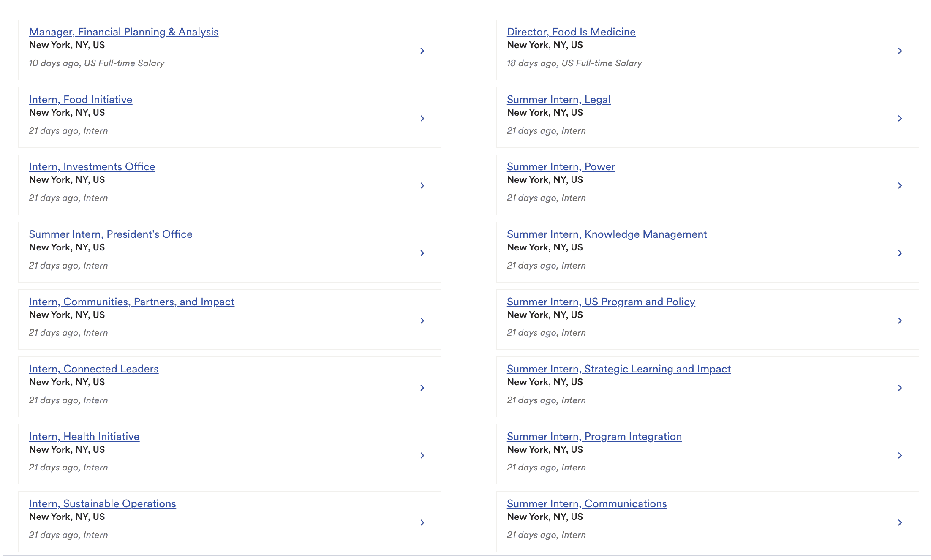
Task: Click arrow beside Intern, Sustainable Operations
Action: coord(422,522)
